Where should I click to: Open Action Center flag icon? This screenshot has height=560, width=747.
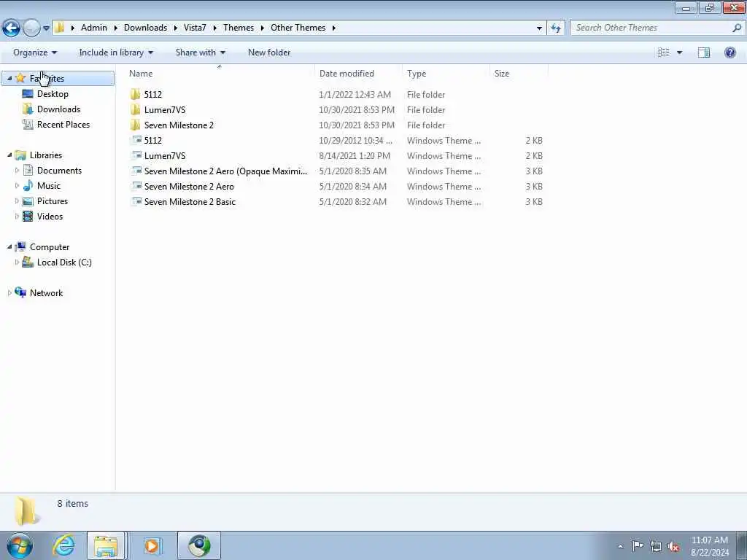(x=638, y=545)
